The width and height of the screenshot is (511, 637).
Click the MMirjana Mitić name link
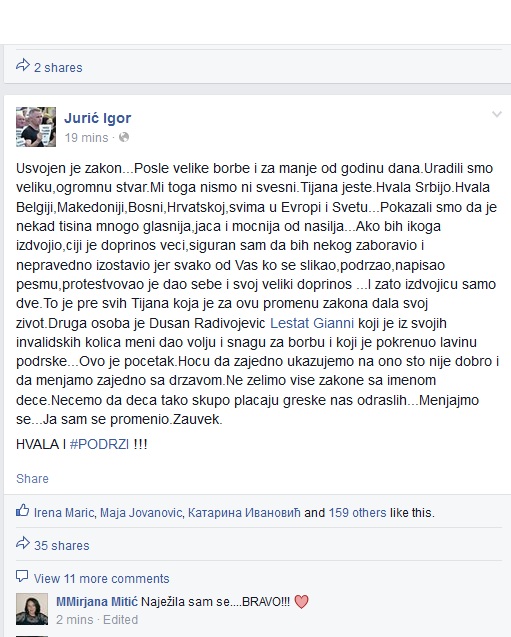97,602
